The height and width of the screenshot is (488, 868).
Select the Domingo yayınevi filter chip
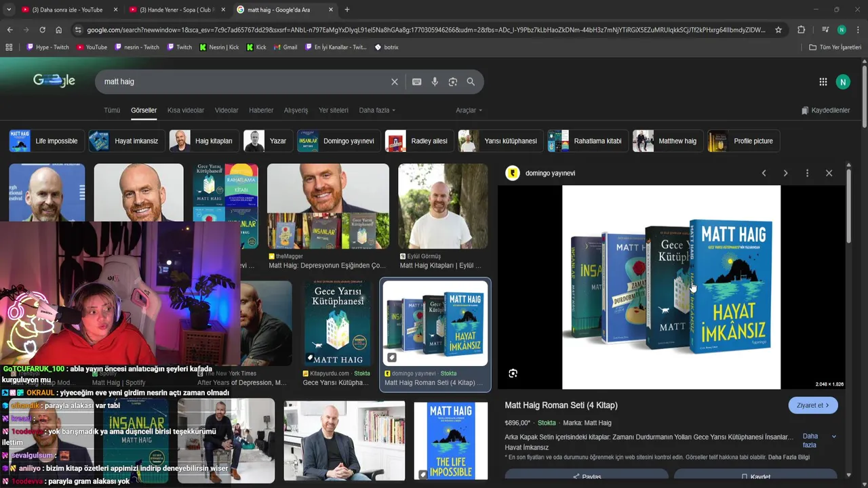[339, 141]
